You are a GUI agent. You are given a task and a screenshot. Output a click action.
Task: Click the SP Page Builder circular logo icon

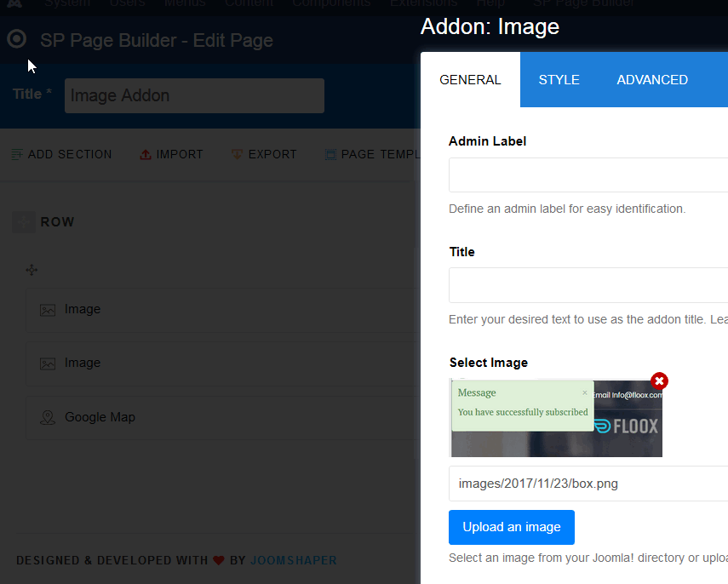tap(16, 39)
